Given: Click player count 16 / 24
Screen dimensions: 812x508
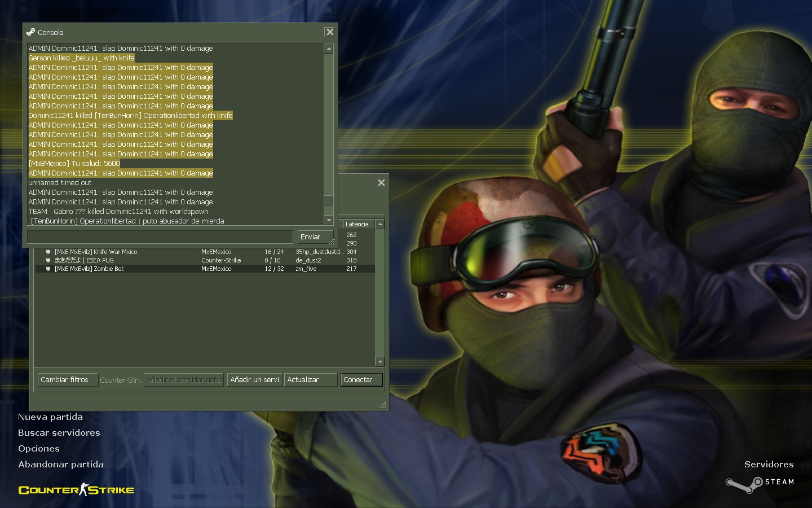Looking at the screenshot, I should pos(274,252).
